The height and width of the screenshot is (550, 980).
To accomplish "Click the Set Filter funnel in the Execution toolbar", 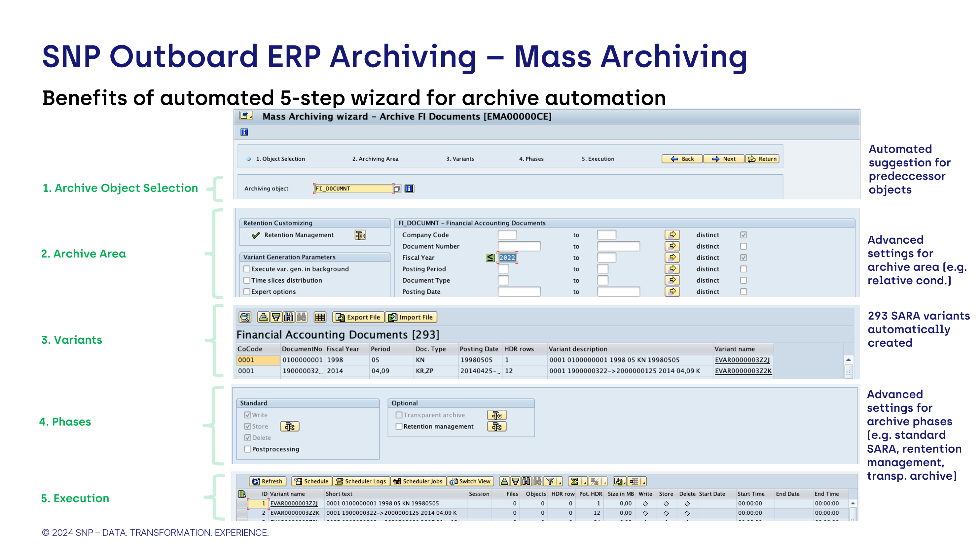I will point(550,482).
